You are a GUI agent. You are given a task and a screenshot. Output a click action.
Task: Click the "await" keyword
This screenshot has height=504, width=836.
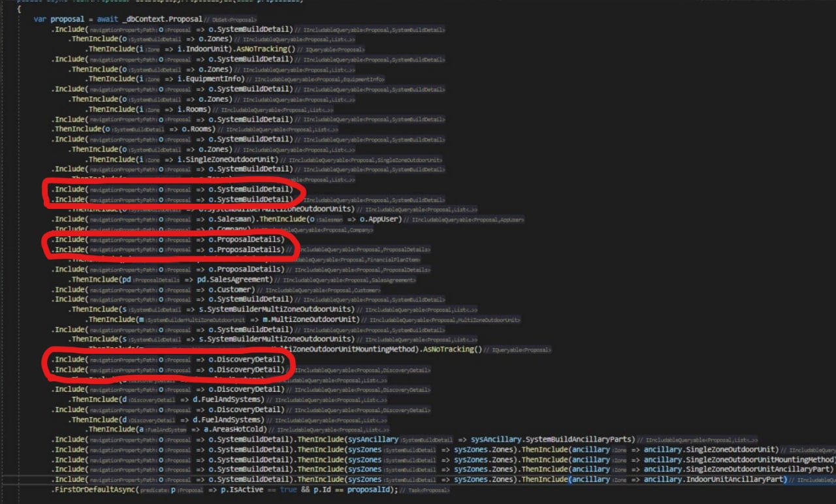pos(108,19)
